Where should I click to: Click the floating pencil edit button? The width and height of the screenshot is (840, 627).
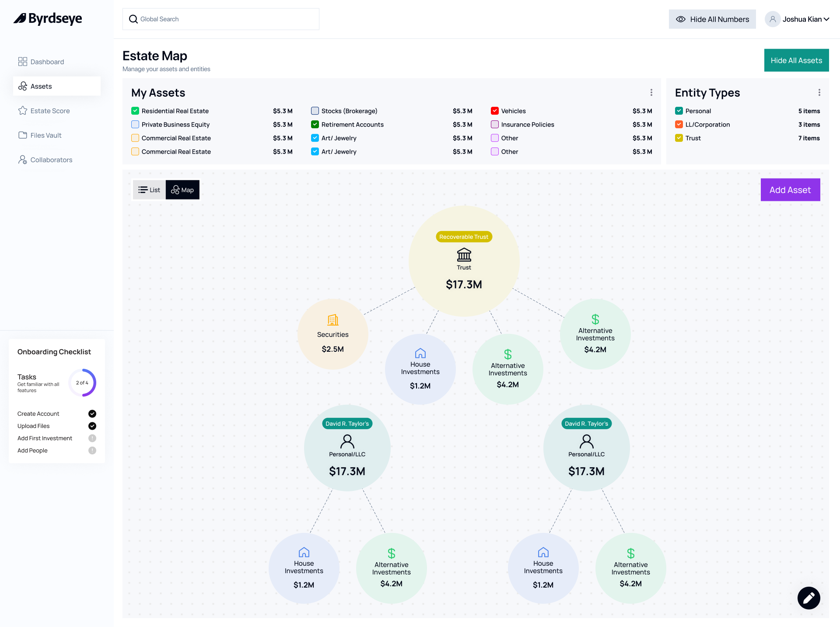[809, 598]
